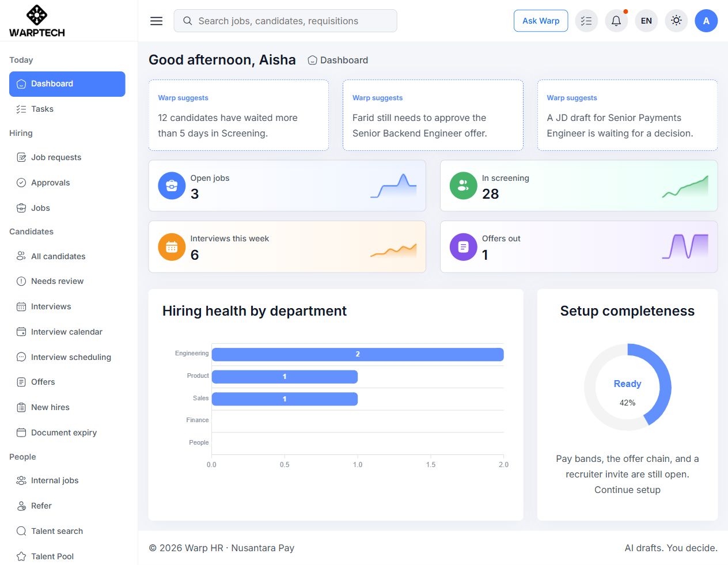
Task: Click the Offers out document icon
Action: pyautogui.click(x=463, y=247)
